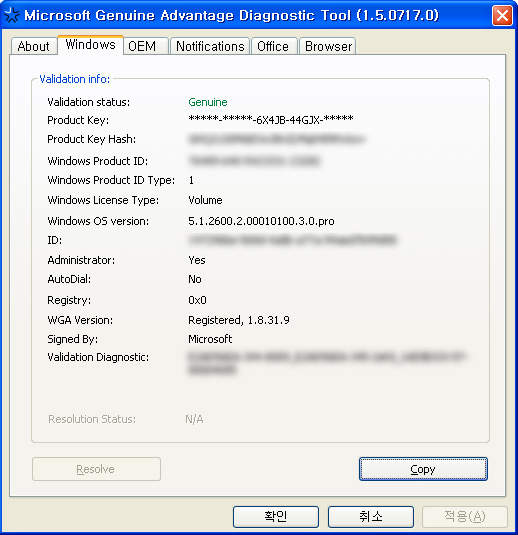Click the partial product key value
Image resolution: width=518 pixels, height=535 pixels.
point(271,119)
